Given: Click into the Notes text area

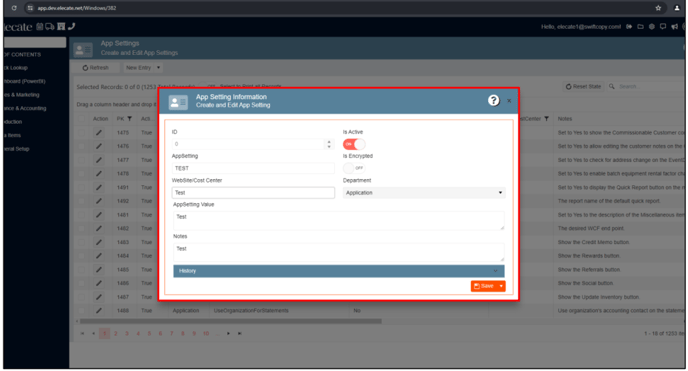Looking at the screenshot, I should click(339, 252).
